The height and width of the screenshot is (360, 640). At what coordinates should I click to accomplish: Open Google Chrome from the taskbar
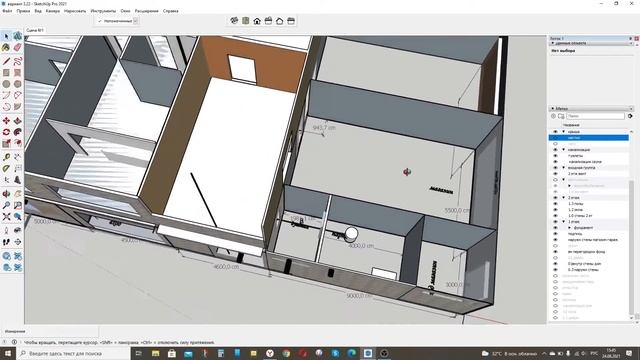[286, 353]
